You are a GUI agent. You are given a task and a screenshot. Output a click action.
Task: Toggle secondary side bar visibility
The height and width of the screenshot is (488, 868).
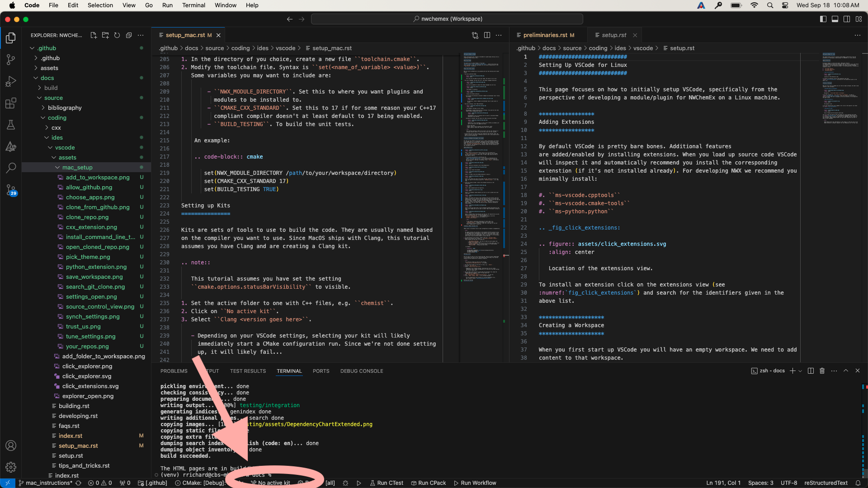pos(847,19)
